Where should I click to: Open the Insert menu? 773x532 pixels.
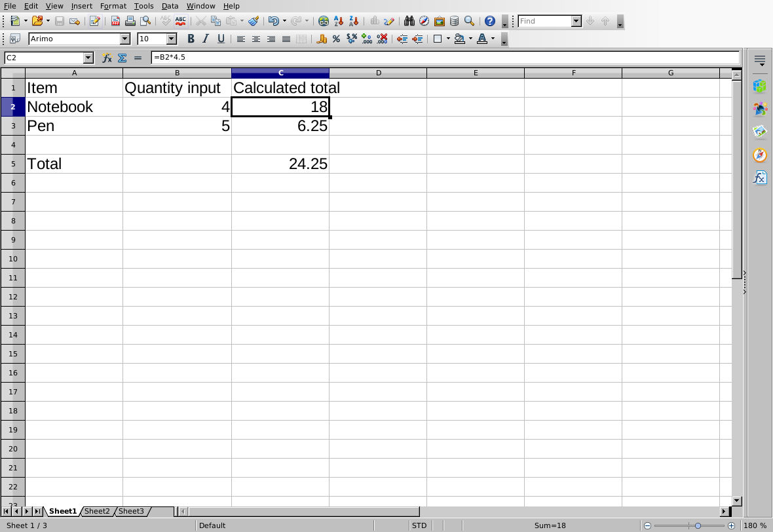point(81,6)
